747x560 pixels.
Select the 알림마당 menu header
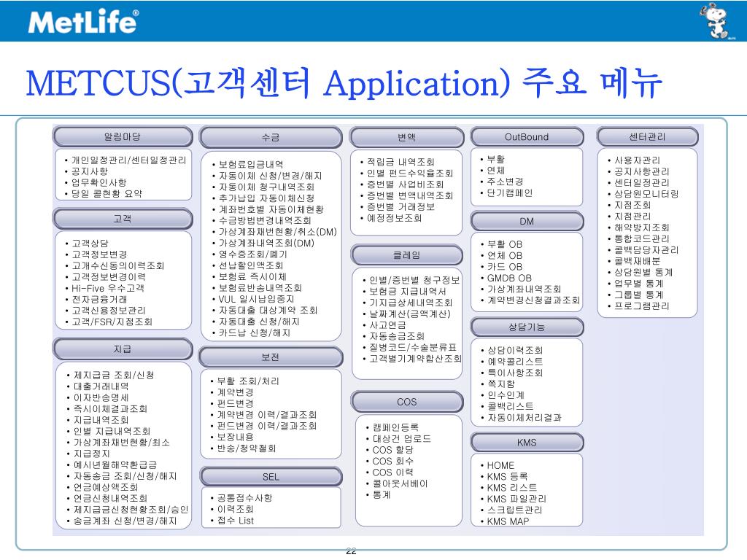coord(123,137)
